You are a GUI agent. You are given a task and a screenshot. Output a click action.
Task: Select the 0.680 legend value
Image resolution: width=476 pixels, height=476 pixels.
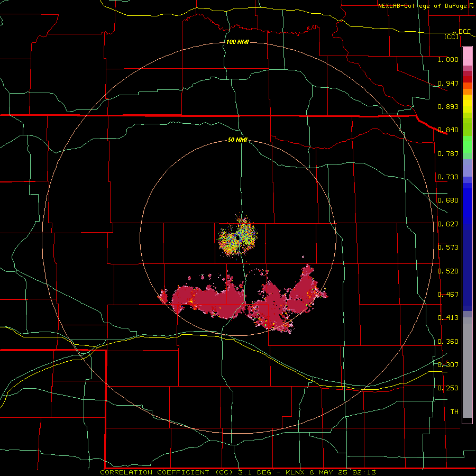448,200
